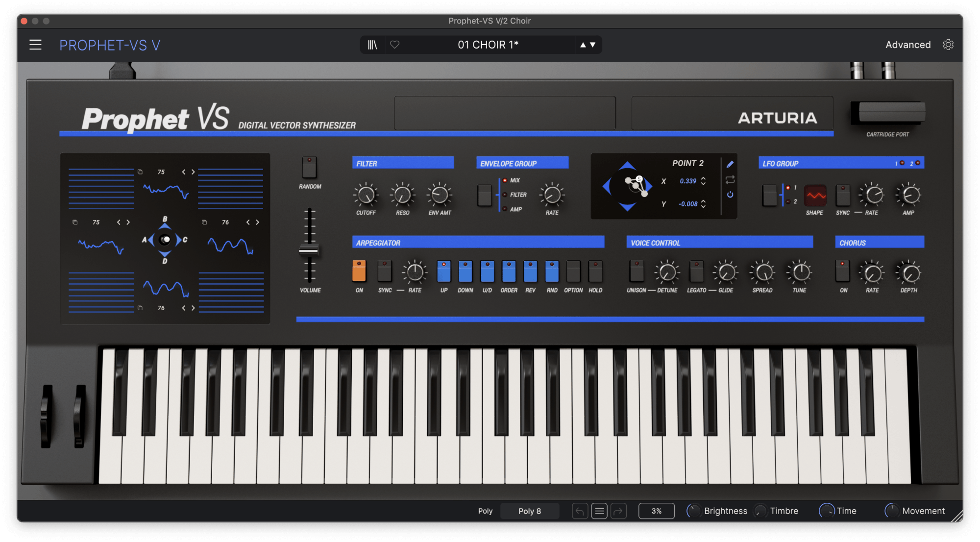The image size is (980, 542).
Task: Click the 01 CHOIR 1 preset name
Action: tap(488, 45)
